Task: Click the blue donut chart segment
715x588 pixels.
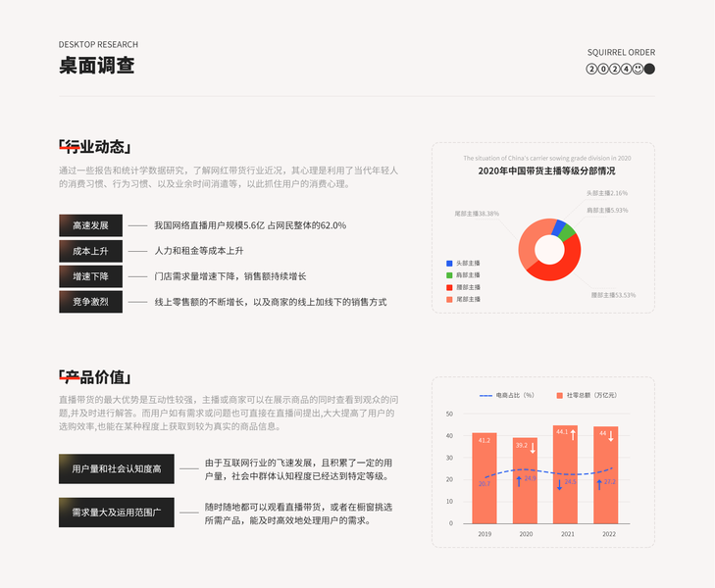Action: coord(559,227)
